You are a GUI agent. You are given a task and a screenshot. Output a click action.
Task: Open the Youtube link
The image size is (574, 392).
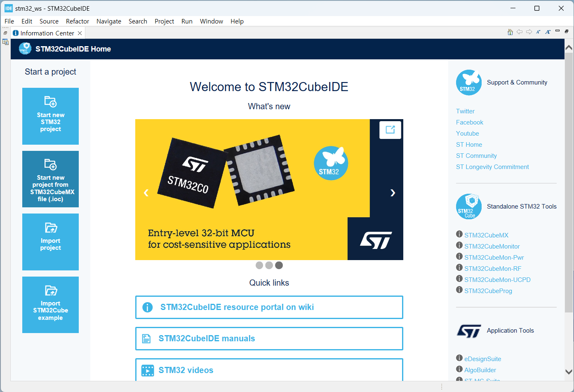468,134
